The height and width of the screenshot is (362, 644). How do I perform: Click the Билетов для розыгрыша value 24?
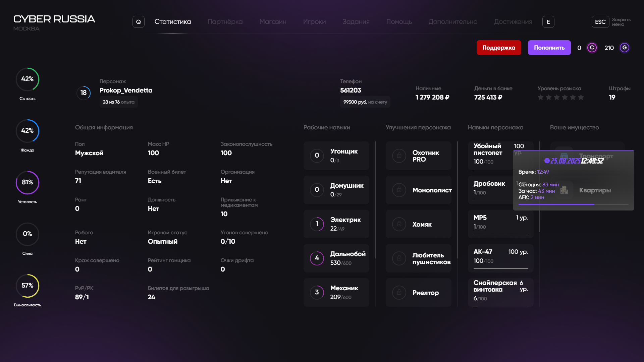pos(152,297)
